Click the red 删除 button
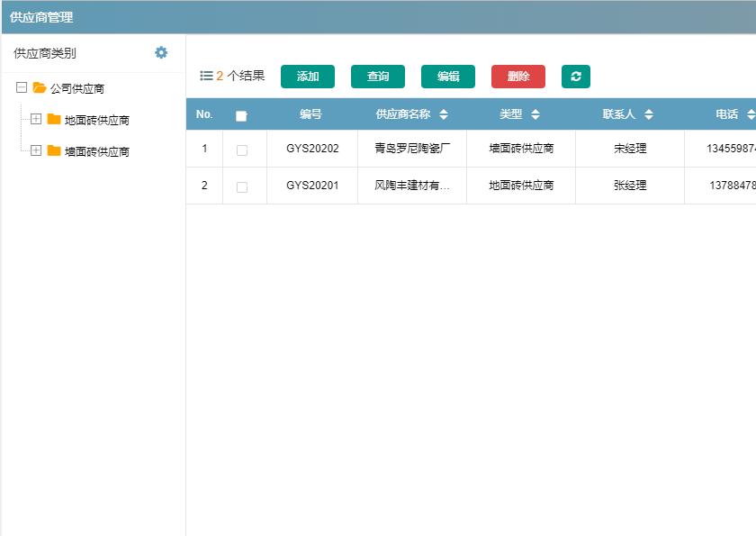Screen dimensions: 756x536 tap(519, 76)
